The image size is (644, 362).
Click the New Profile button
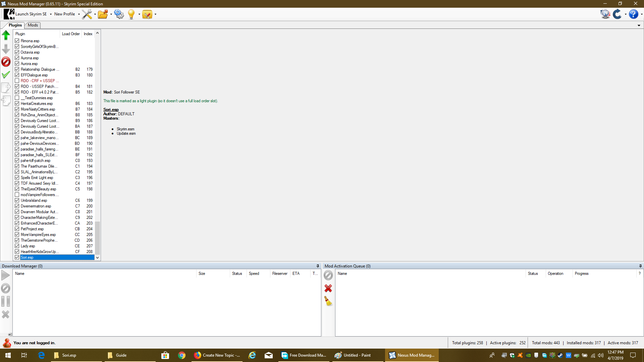(x=65, y=14)
